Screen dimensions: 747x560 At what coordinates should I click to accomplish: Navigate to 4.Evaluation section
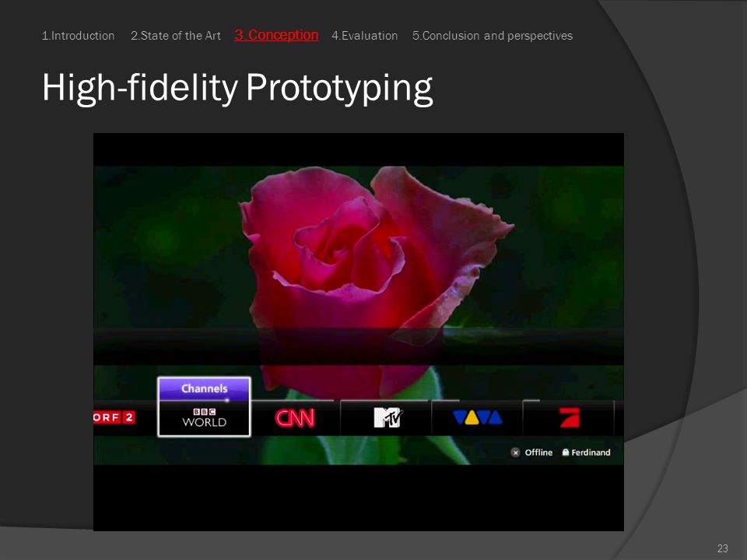pyautogui.click(x=364, y=36)
